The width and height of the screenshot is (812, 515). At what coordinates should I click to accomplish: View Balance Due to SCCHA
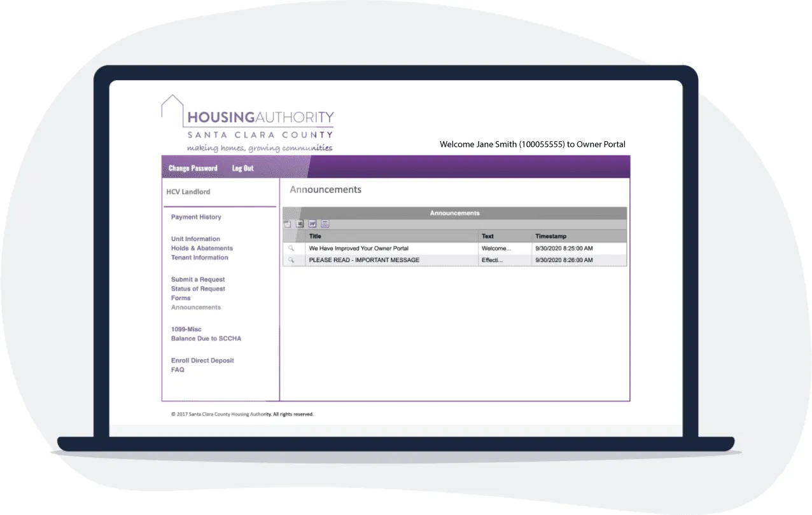coord(206,339)
